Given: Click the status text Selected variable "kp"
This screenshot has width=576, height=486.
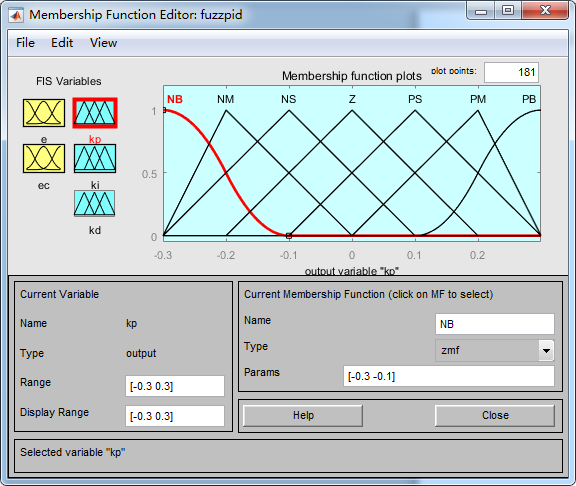Looking at the screenshot, I should pyautogui.click(x=72, y=452).
